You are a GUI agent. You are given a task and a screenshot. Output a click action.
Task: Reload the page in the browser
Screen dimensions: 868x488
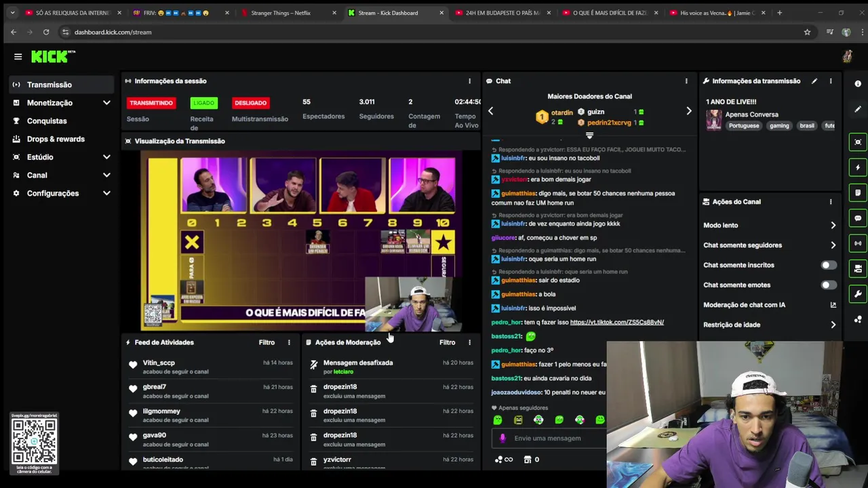click(x=46, y=32)
